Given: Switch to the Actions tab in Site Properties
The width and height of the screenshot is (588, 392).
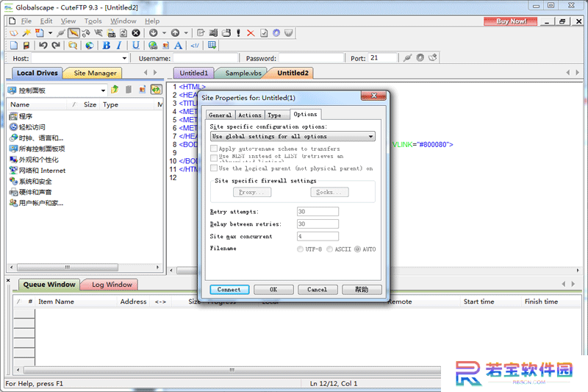Looking at the screenshot, I should coord(250,115).
